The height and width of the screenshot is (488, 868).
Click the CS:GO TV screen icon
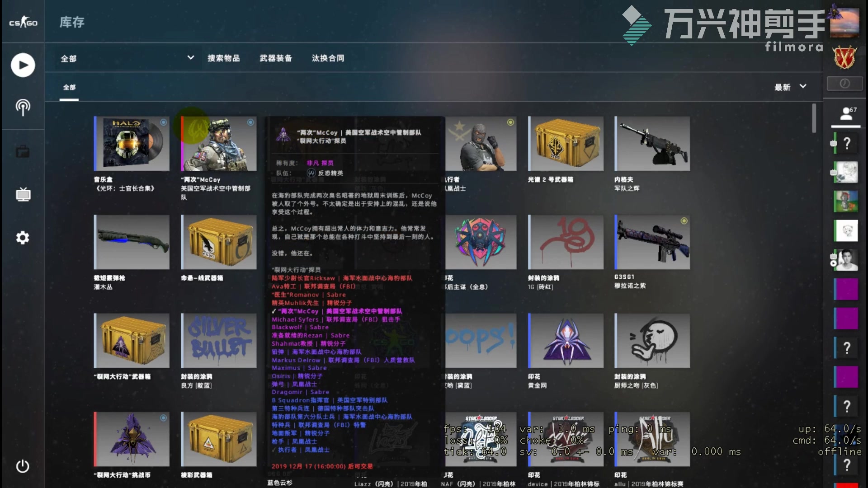(23, 195)
